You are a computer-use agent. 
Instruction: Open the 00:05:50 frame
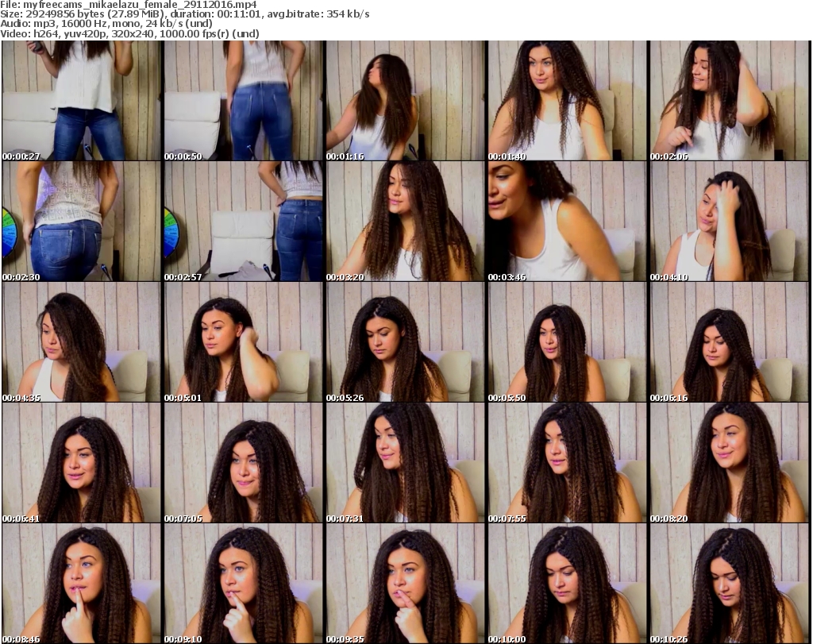click(567, 342)
